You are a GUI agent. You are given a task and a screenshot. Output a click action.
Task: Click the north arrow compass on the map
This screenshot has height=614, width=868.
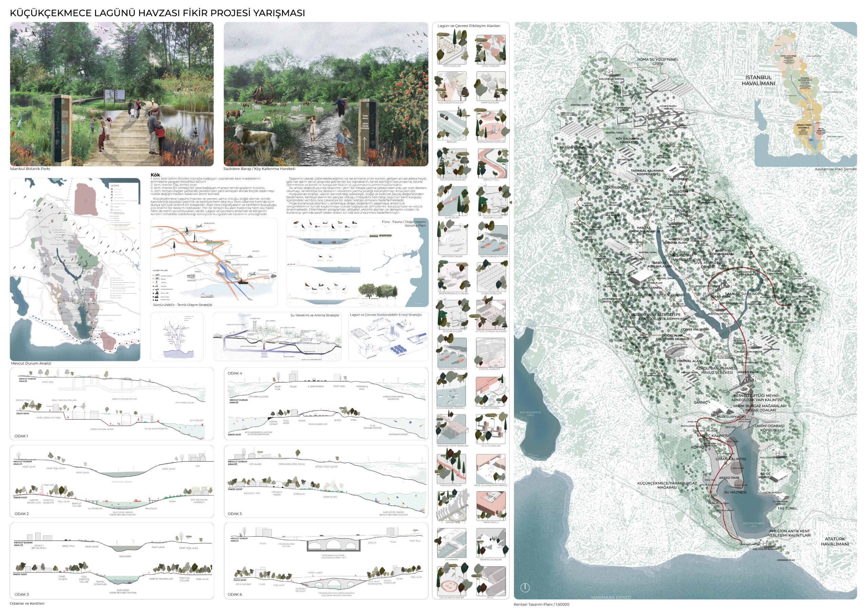525,587
